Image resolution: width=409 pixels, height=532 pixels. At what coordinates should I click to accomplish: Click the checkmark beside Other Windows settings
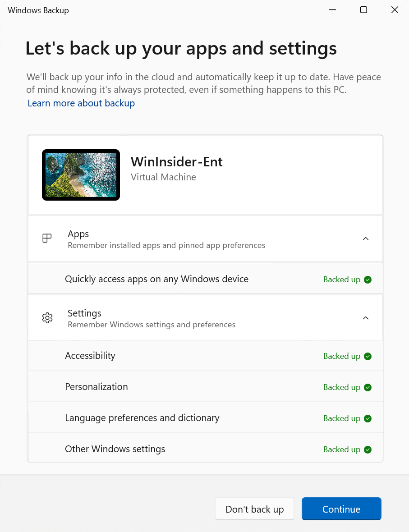click(x=368, y=449)
